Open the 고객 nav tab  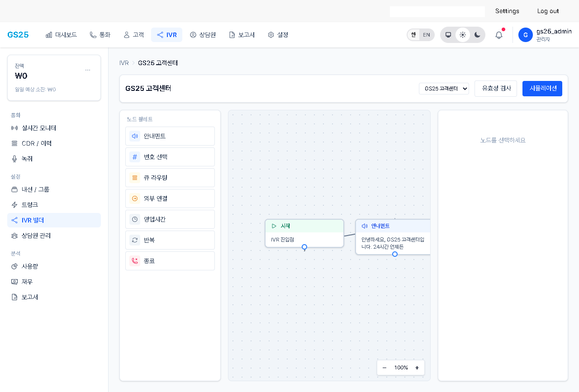pyautogui.click(x=133, y=35)
